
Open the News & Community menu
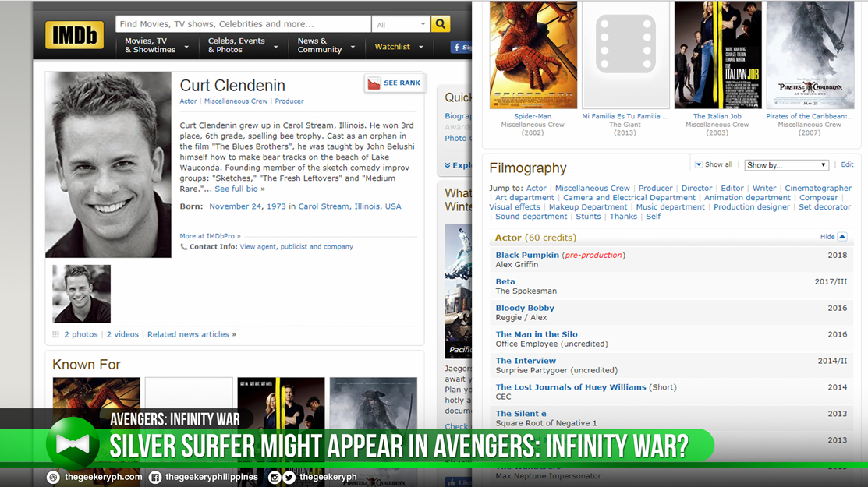point(325,45)
